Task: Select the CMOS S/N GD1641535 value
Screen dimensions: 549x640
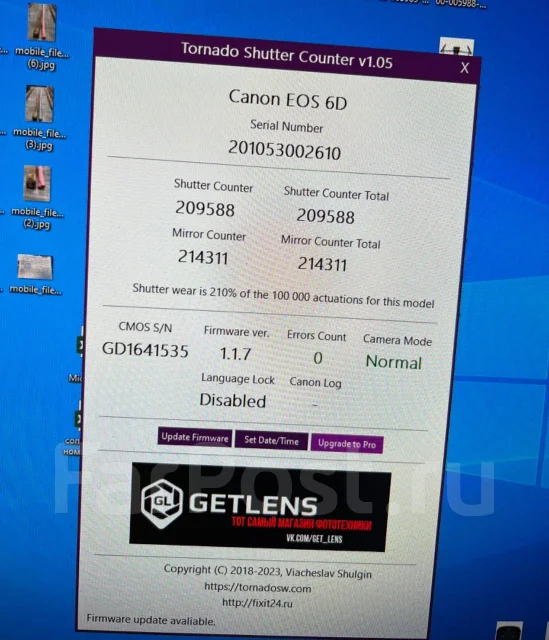Action: pos(145,350)
